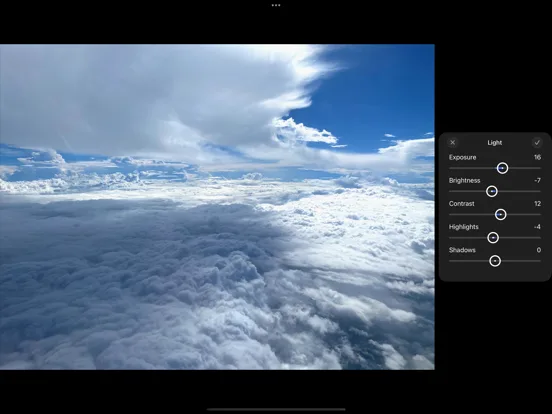This screenshot has width=552, height=414.
Task: Select the Shadows label
Action: (x=462, y=250)
